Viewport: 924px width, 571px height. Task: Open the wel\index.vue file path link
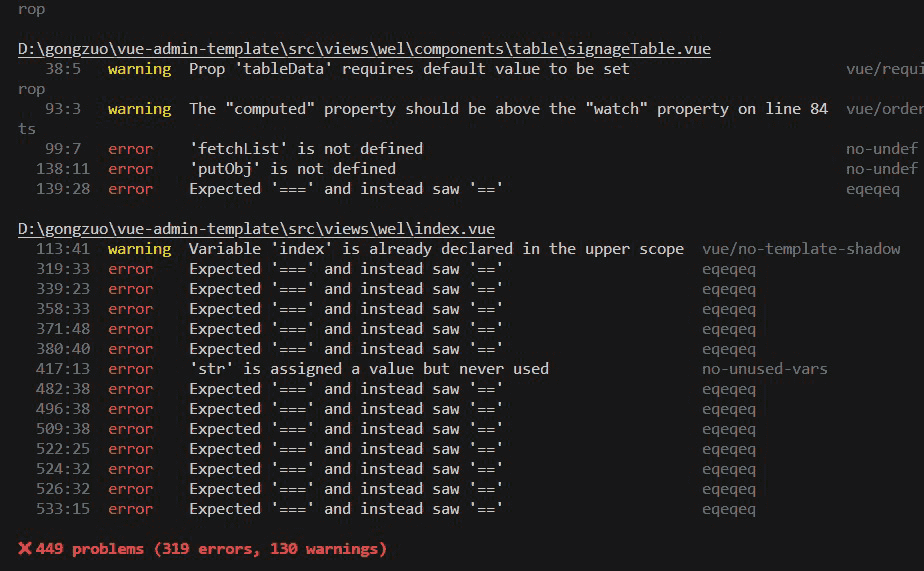256,229
